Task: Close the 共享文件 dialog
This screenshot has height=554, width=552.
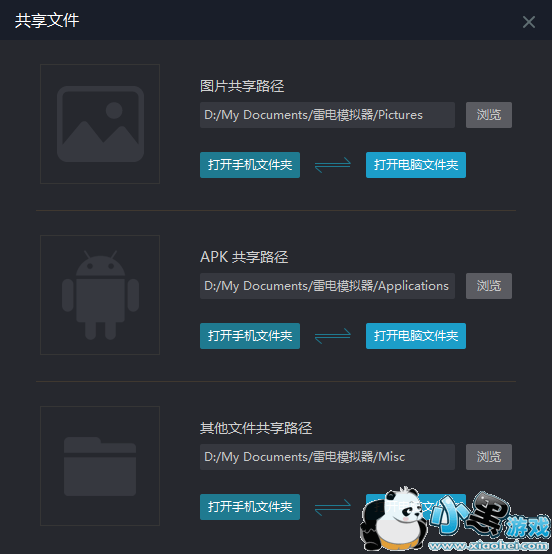Action: tap(529, 22)
